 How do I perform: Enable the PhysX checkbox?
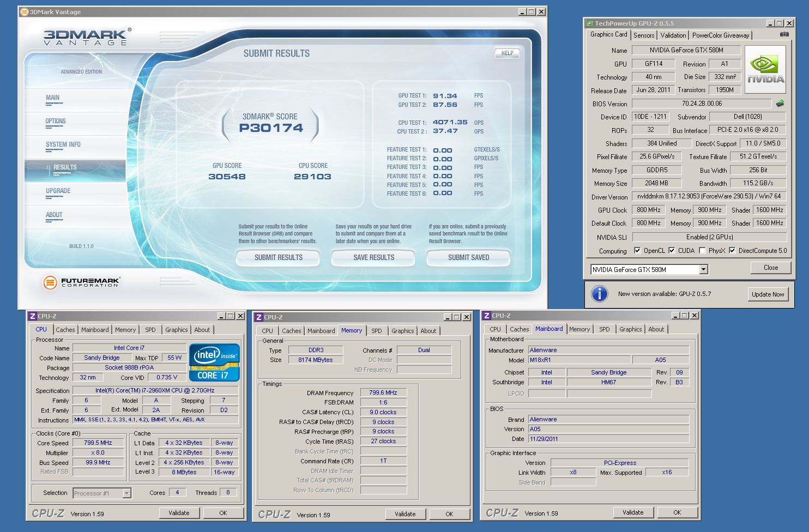702,251
